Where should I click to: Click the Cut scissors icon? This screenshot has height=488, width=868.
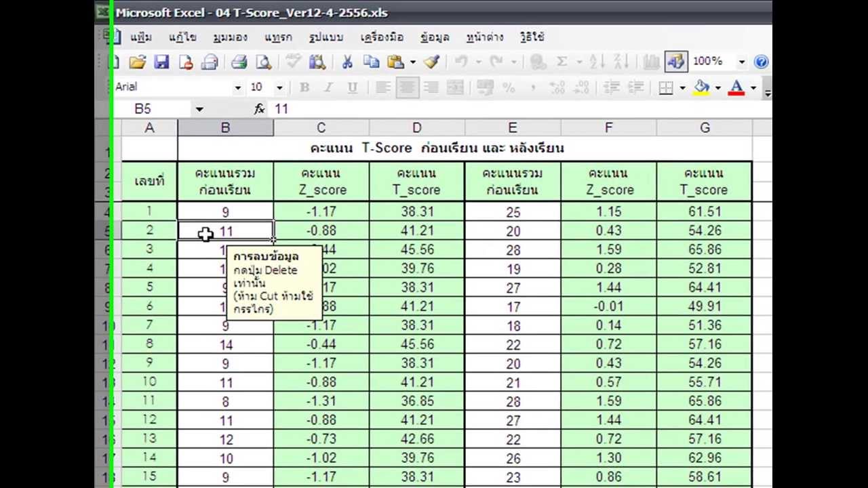(347, 62)
